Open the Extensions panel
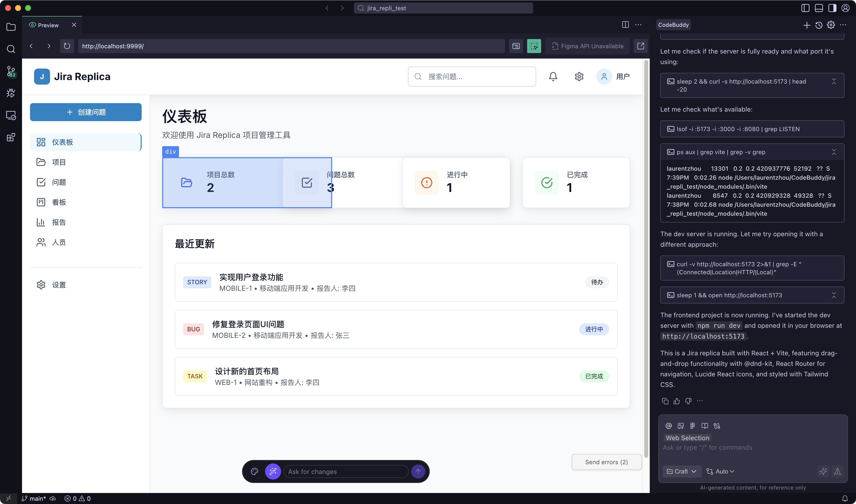The width and height of the screenshot is (856, 504). pyautogui.click(x=11, y=137)
